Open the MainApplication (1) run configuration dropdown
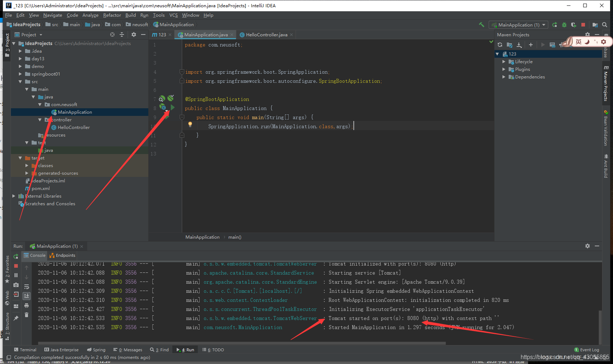Screen dimensions: 613x364 click(518, 25)
